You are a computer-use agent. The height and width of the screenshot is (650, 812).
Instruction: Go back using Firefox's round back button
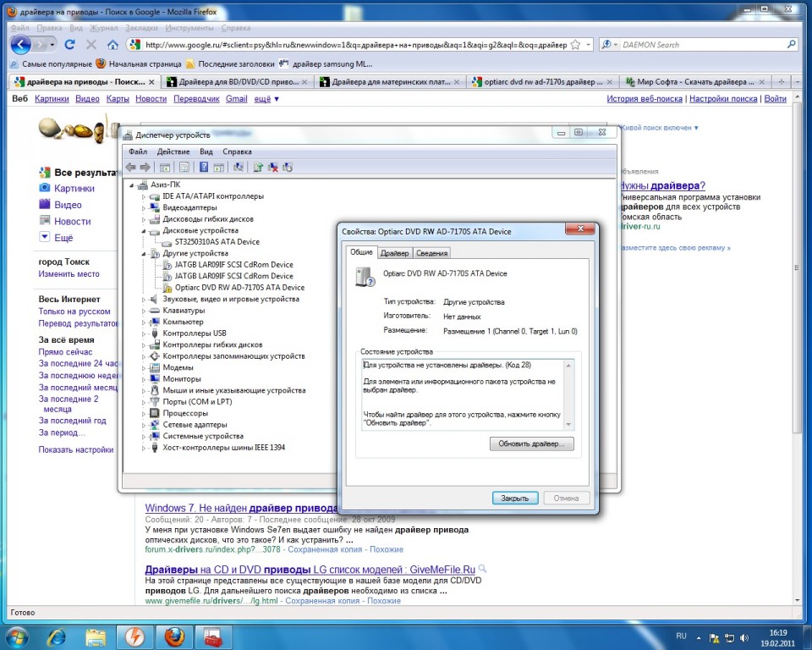pyautogui.click(x=20, y=45)
